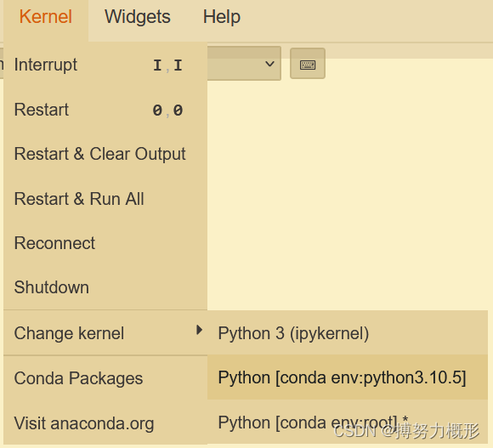The height and width of the screenshot is (448, 493).
Task: Open the keyboard command palette icon
Action: 308,64
